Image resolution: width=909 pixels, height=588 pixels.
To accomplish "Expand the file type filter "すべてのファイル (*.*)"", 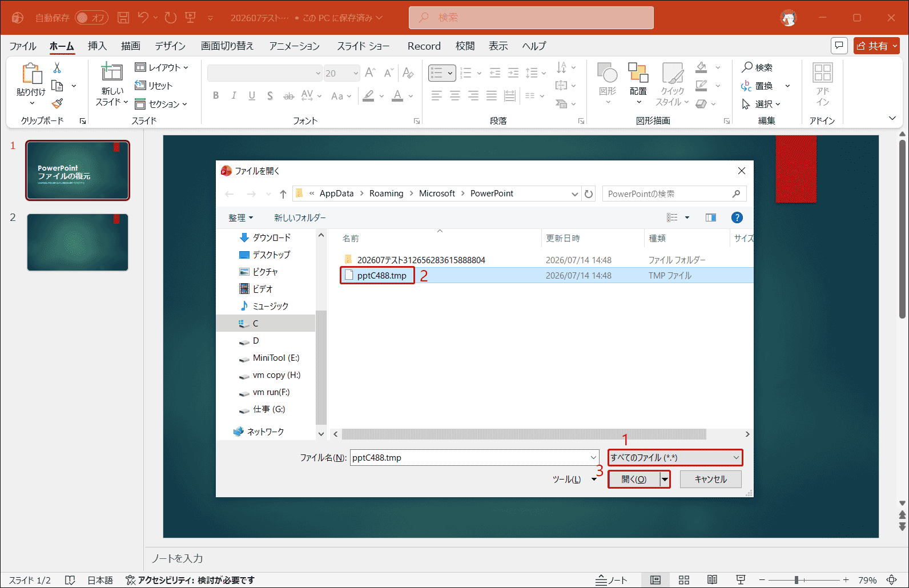I will 675,457.
